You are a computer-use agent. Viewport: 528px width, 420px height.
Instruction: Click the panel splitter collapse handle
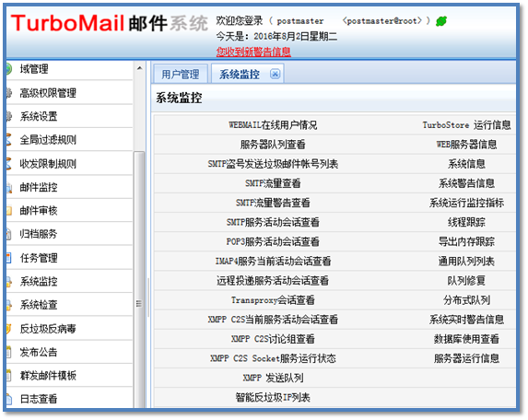[x=148, y=297]
